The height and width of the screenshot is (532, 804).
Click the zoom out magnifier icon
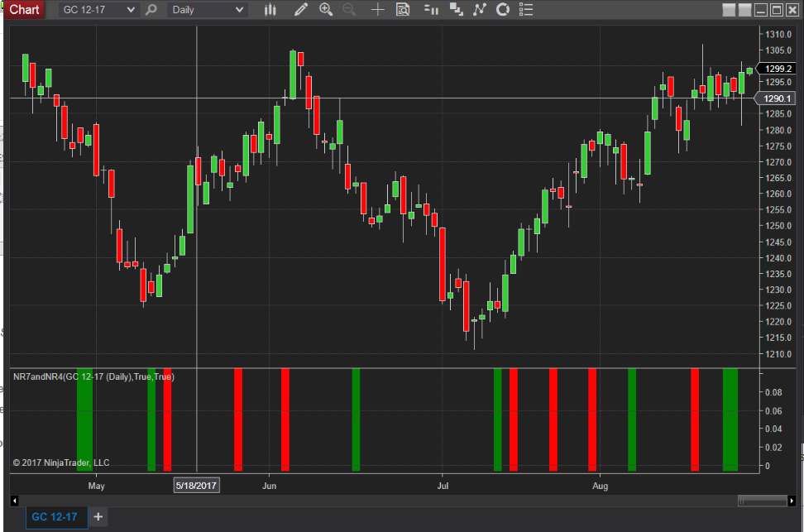[x=349, y=10]
